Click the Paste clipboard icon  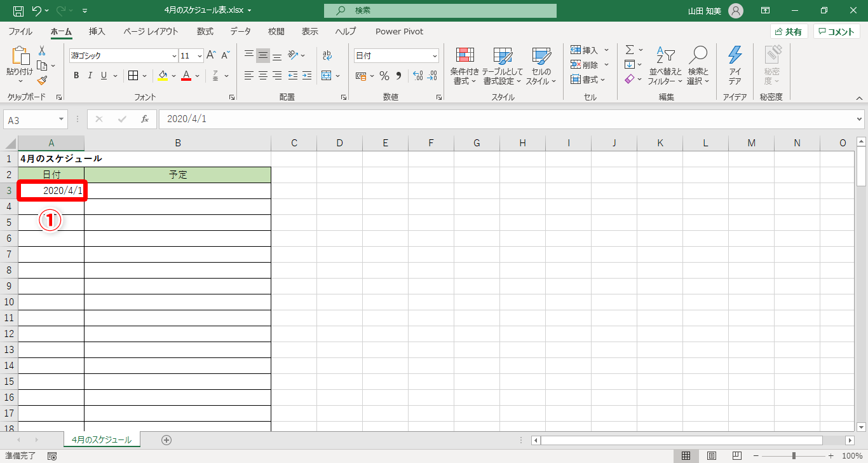(x=20, y=57)
